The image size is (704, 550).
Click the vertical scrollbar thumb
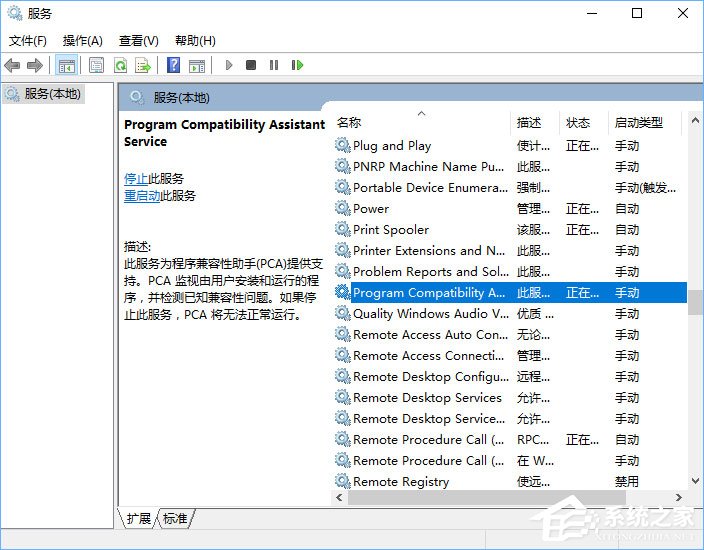point(695,302)
